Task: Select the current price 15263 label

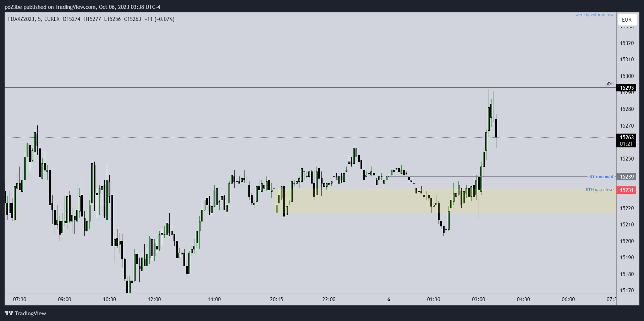Action: [627, 137]
